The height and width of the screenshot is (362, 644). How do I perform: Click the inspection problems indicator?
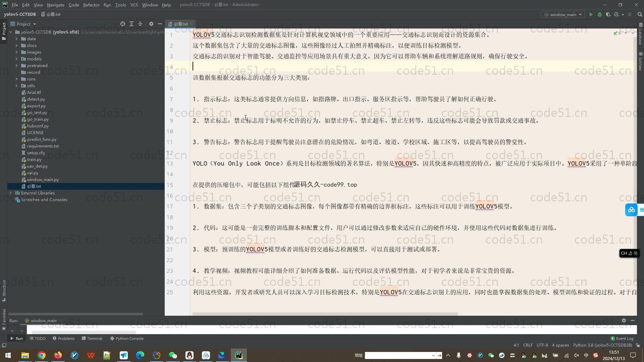click(617, 33)
